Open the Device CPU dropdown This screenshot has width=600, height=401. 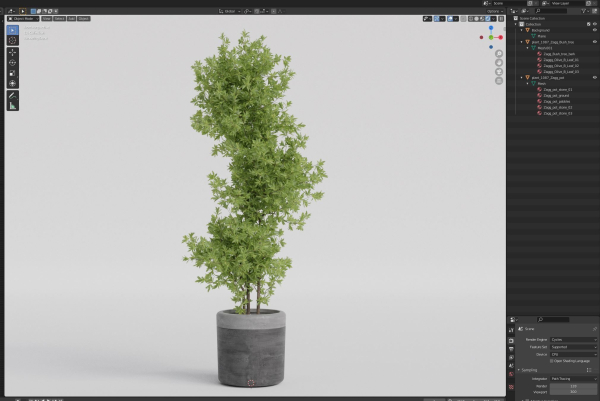[573, 354]
